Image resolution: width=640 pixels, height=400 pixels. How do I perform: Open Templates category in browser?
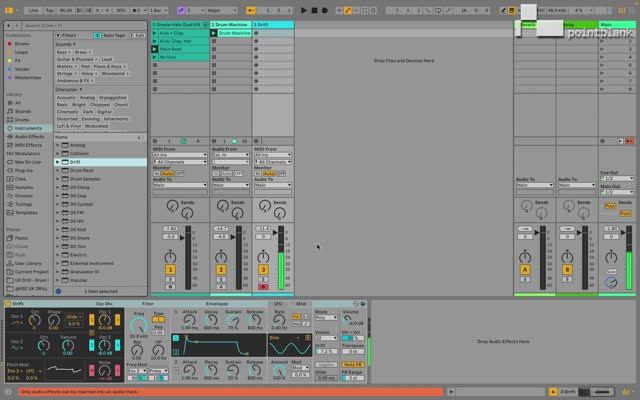[26, 213]
